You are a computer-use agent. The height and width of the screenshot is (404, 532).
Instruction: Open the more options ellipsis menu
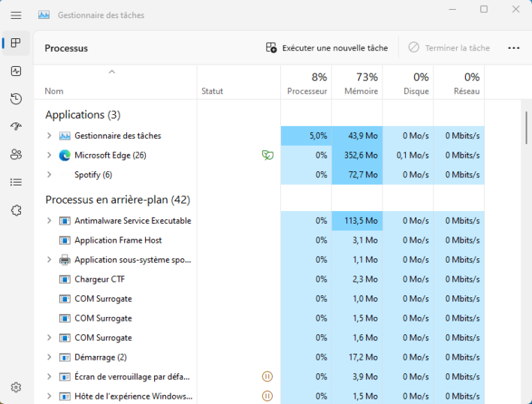[x=514, y=48]
